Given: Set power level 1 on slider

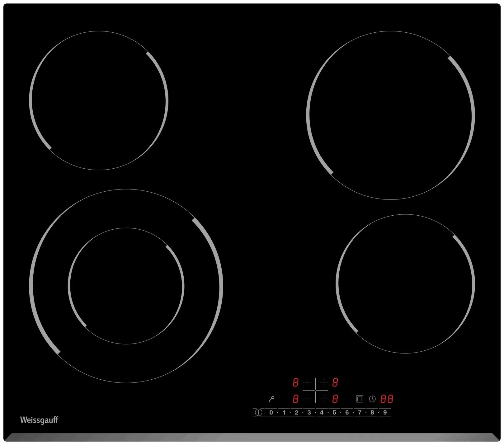Looking at the screenshot, I should click(284, 412).
